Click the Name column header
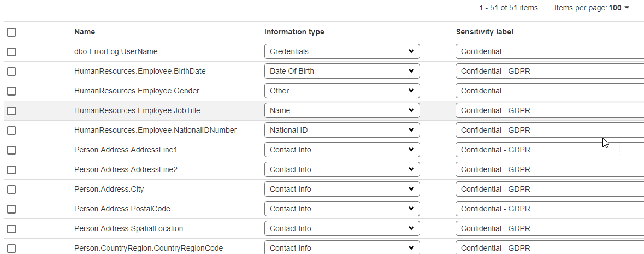This screenshot has height=254, width=644. point(85,32)
